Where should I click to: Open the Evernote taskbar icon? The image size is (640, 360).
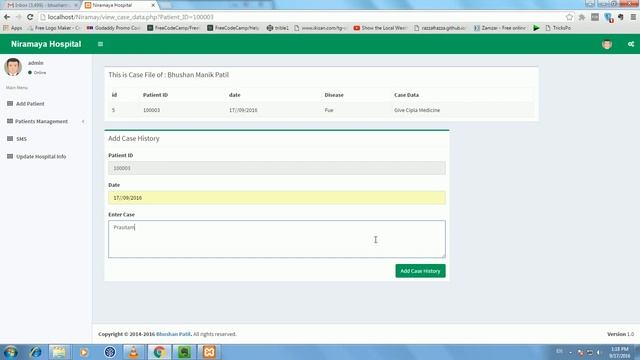click(x=184, y=352)
